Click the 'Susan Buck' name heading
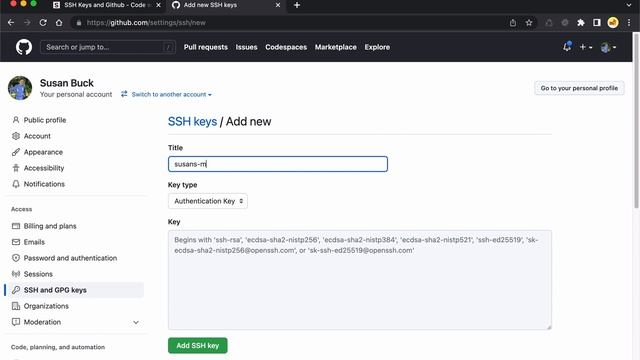 tap(67, 83)
